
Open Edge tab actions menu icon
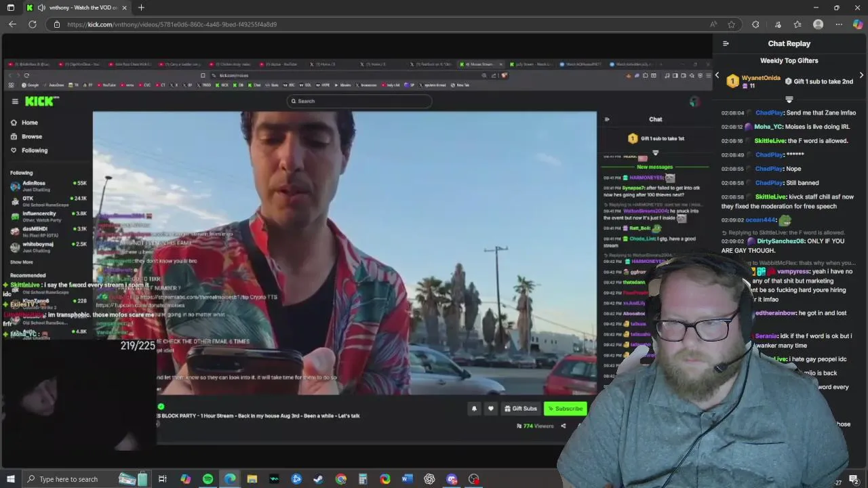[11, 7]
